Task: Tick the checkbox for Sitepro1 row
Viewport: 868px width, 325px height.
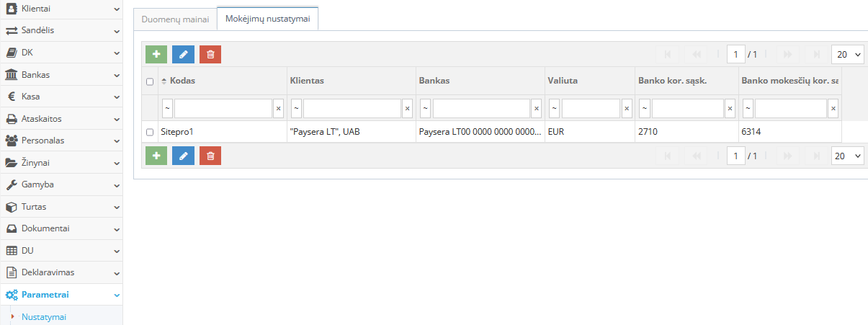Action: point(150,133)
